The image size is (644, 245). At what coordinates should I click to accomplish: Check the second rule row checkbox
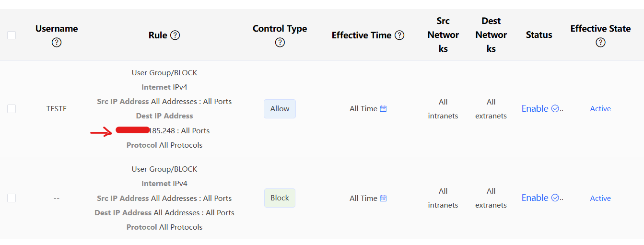click(x=12, y=198)
